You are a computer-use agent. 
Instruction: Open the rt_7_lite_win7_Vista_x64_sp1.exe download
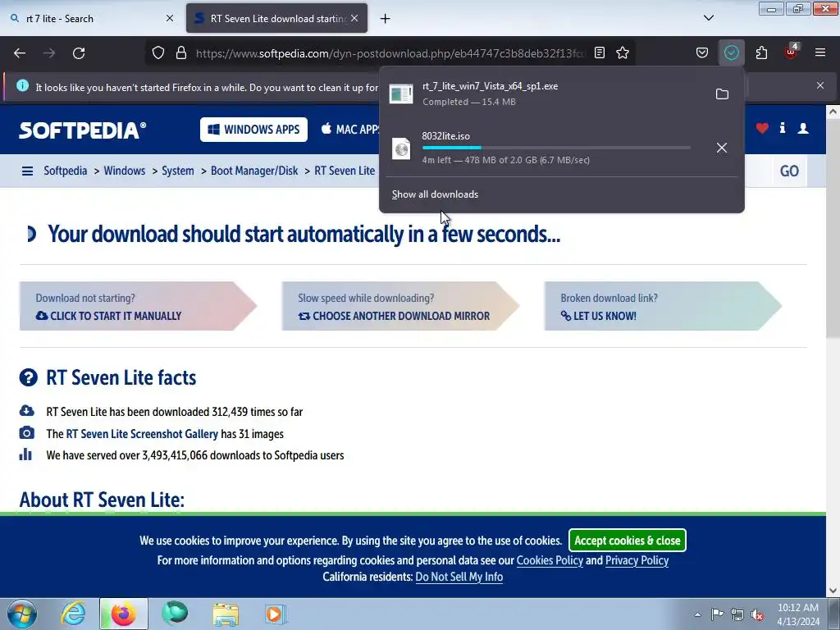coord(545,94)
